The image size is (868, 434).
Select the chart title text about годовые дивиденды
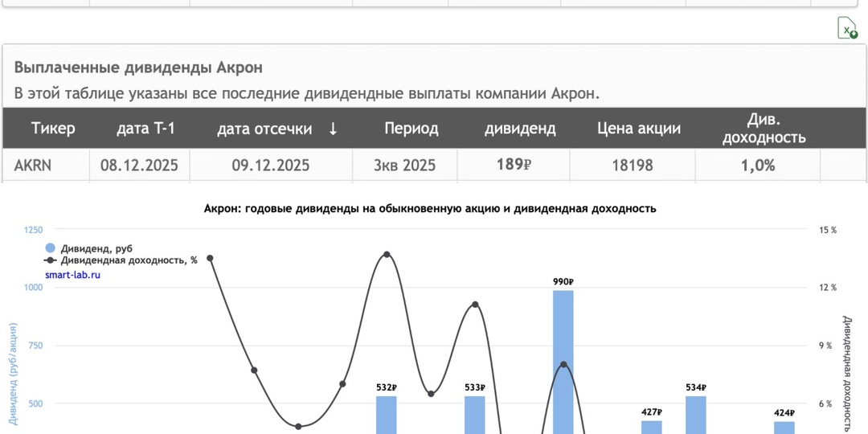[x=430, y=209]
